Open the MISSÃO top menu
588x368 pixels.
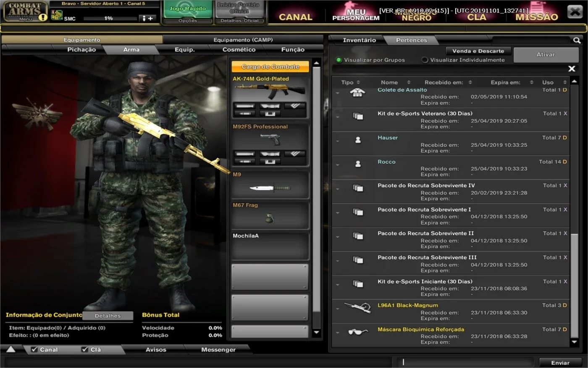pyautogui.click(x=537, y=17)
